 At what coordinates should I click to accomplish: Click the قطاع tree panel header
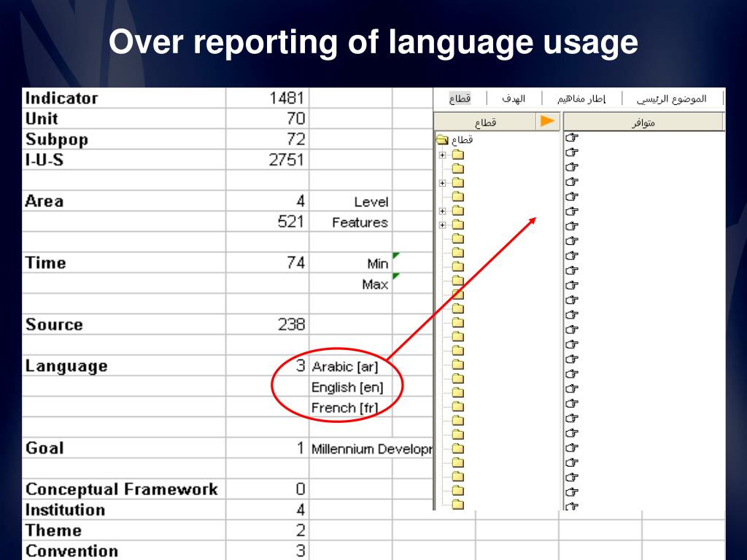[x=484, y=122]
